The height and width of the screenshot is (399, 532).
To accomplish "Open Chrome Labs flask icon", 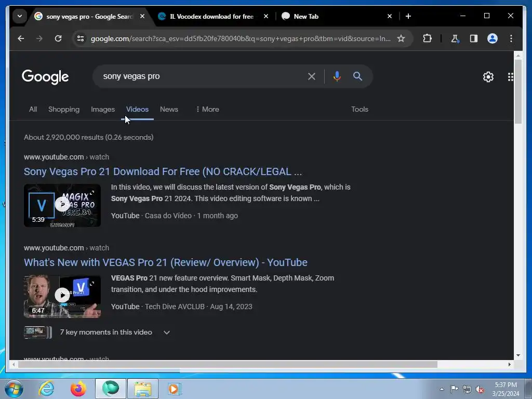I will click(x=455, y=38).
